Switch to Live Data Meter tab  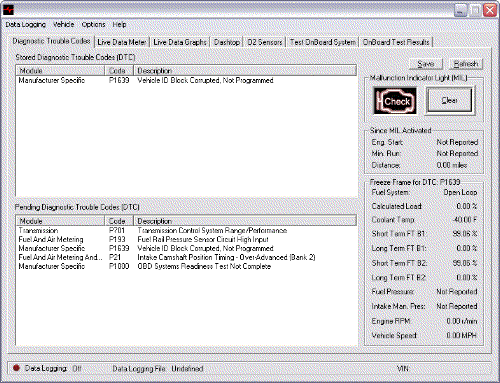click(x=122, y=42)
